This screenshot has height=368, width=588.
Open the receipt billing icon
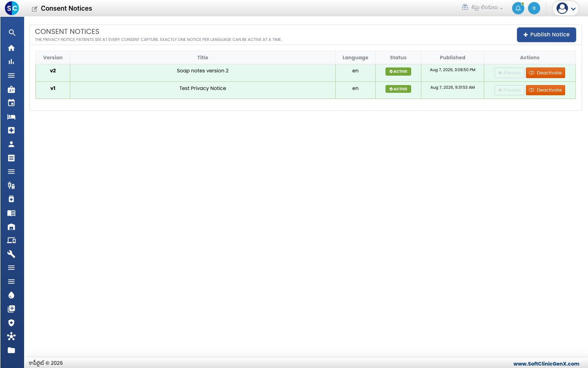click(11, 158)
